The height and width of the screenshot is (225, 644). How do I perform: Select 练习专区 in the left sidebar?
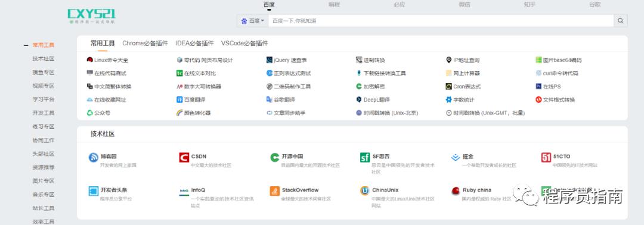tap(44, 127)
